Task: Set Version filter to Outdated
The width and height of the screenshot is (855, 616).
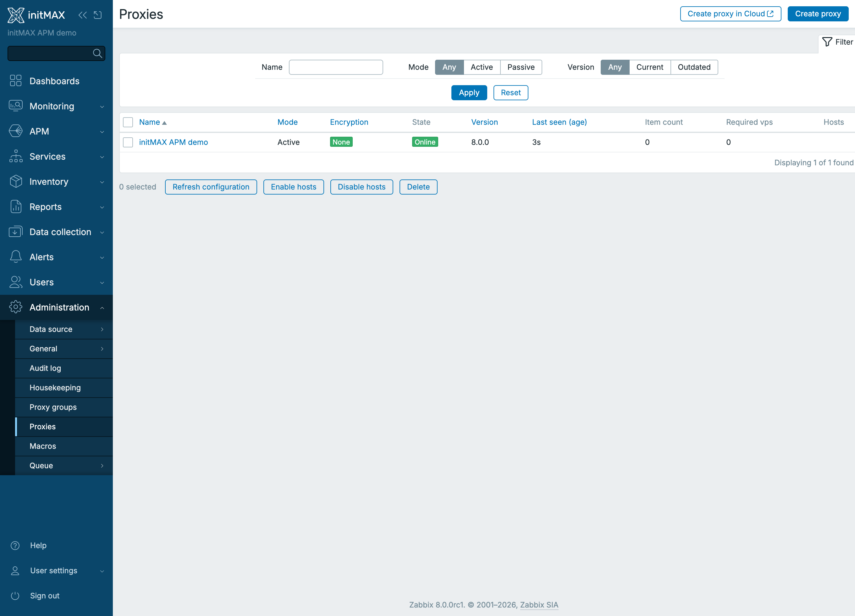Action: (x=694, y=67)
